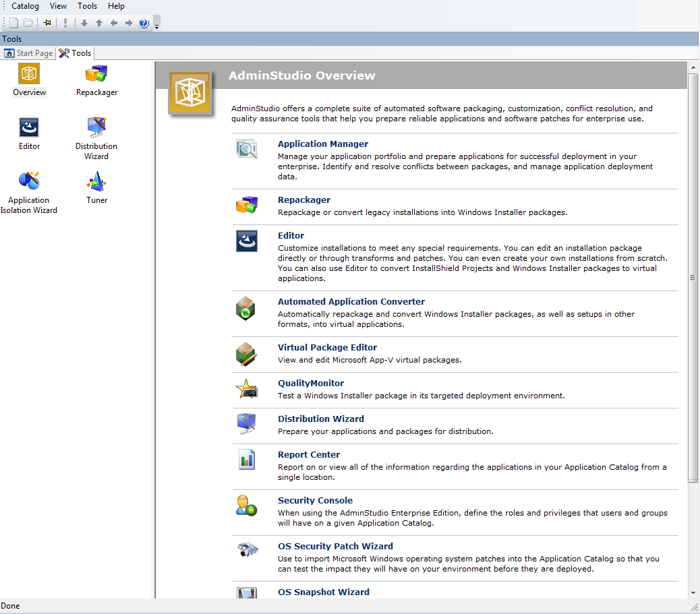This screenshot has width=700, height=614.
Task: Click the exclamation mark toolbar icon
Action: (x=65, y=23)
